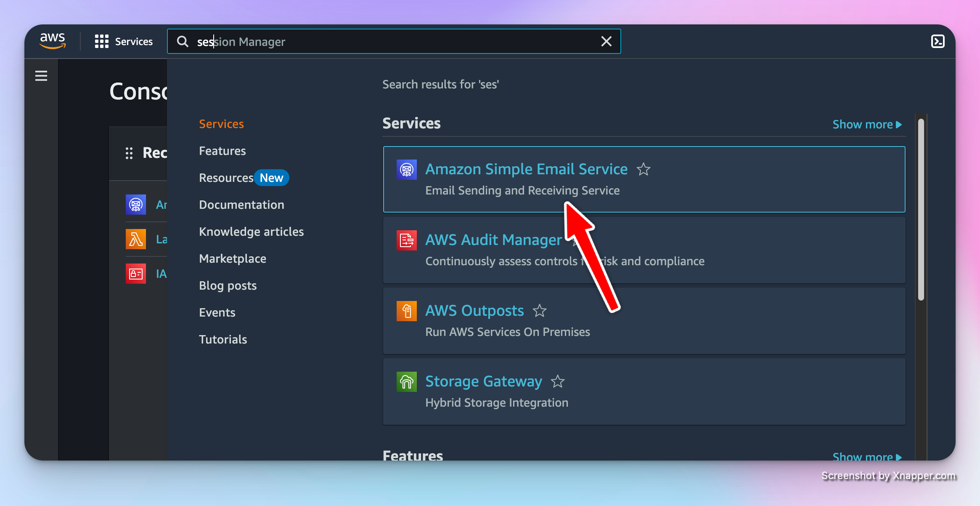Screen dimensions: 980x506
Task: Click the AWS logo home icon
Action: click(53, 41)
